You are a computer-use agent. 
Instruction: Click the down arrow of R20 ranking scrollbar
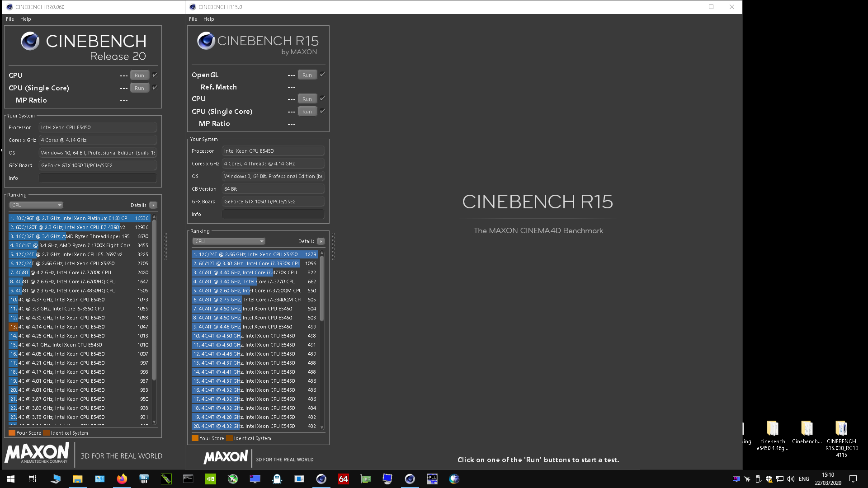tap(154, 422)
